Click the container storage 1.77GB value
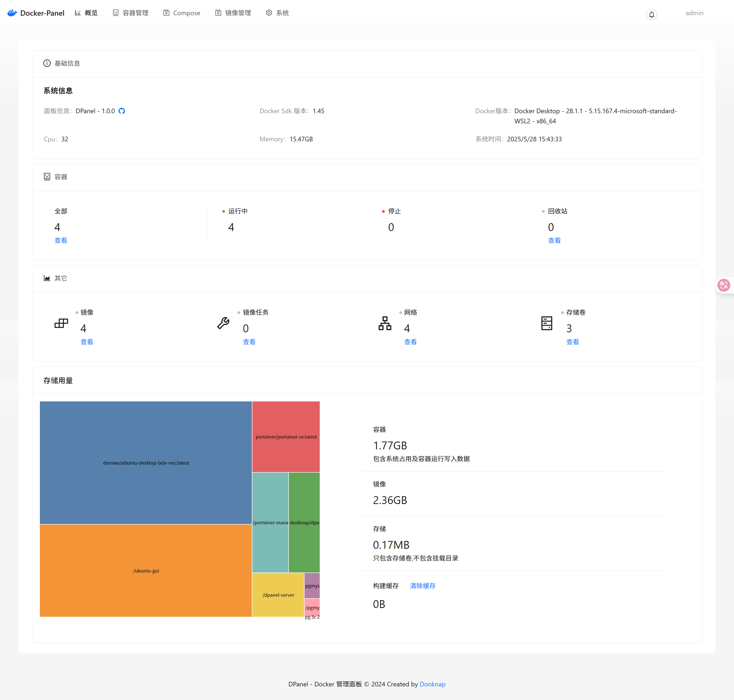 point(390,445)
